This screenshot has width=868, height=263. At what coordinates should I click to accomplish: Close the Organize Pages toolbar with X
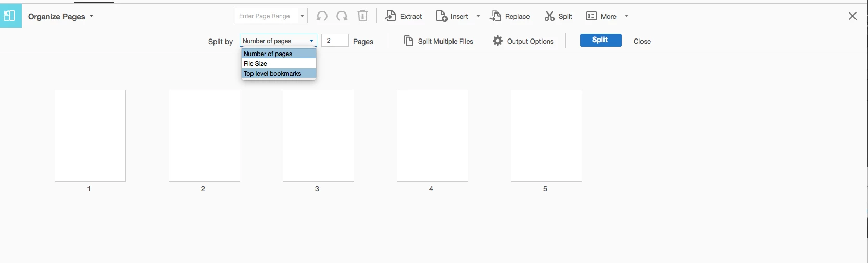[852, 16]
